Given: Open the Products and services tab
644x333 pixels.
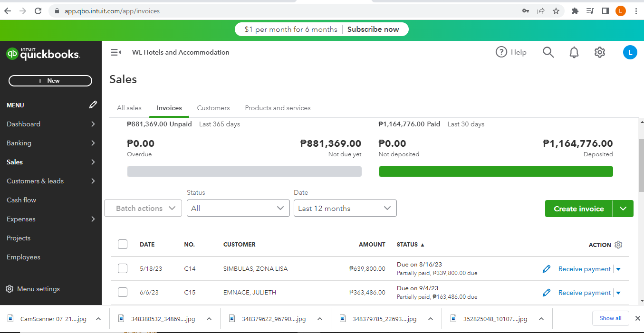Looking at the screenshot, I should tap(278, 108).
